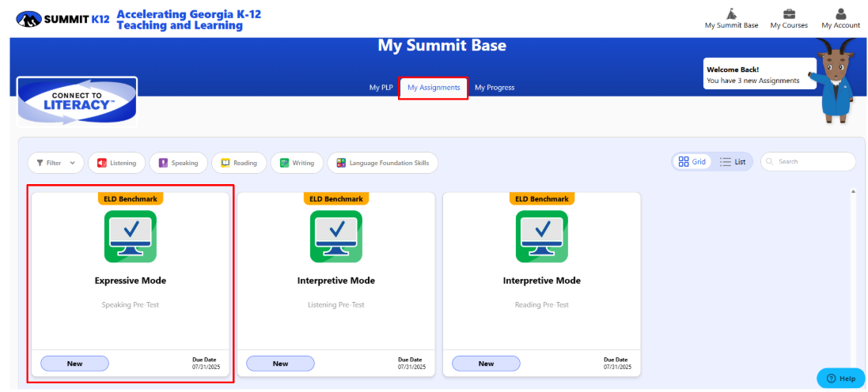868x392 pixels.
Task: Click the Speaking Pre-Test subtitle
Action: [131, 304]
